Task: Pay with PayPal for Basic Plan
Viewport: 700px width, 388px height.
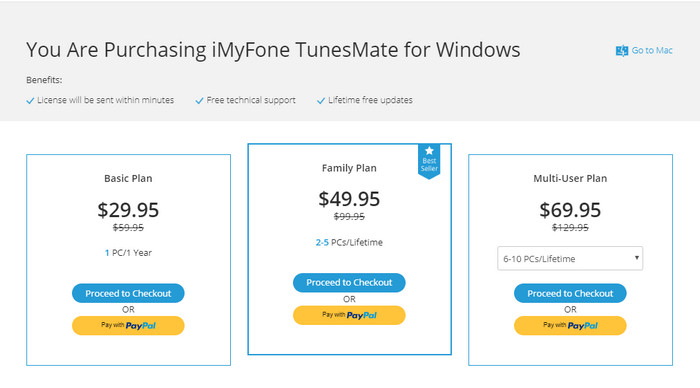Action: [128, 325]
